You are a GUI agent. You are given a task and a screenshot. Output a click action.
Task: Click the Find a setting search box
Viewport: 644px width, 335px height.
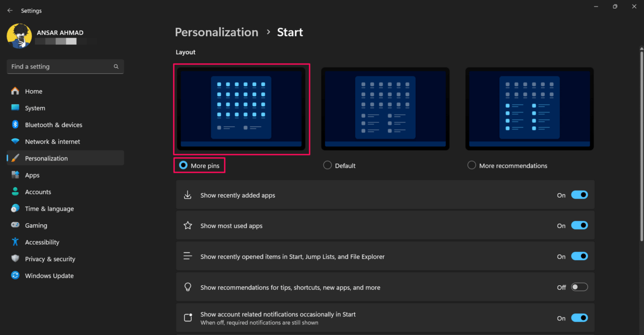60,66
